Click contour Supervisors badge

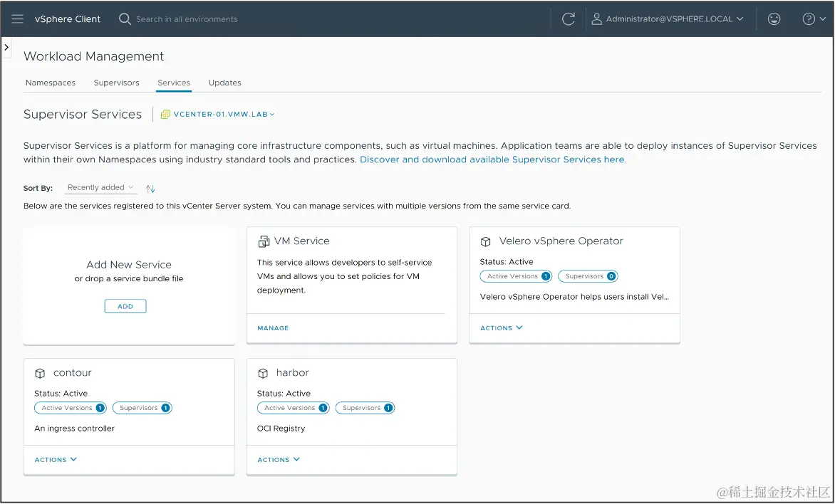tap(142, 408)
